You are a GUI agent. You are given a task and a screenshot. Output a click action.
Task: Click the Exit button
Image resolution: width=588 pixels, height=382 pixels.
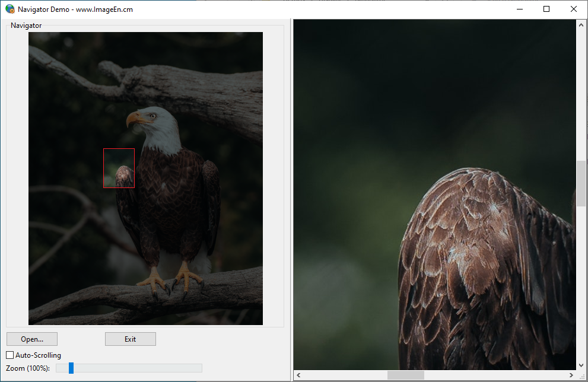pos(130,339)
